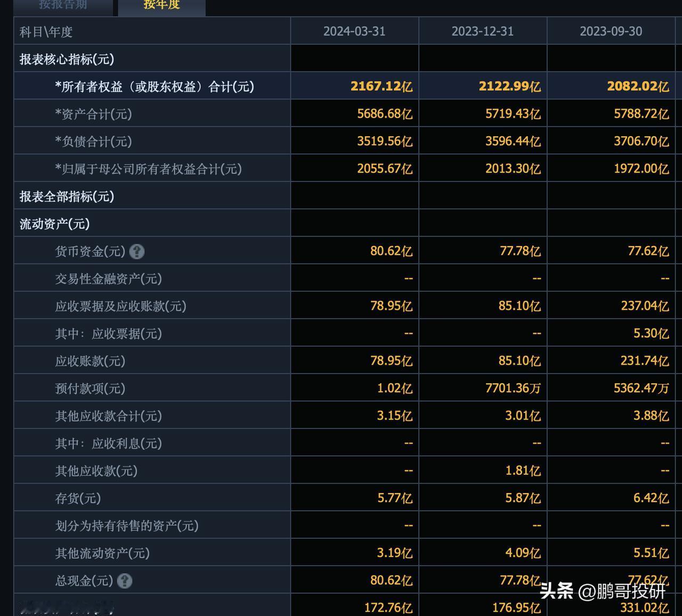
Task: Click the 总现金(元) row label
Action: (x=84, y=580)
